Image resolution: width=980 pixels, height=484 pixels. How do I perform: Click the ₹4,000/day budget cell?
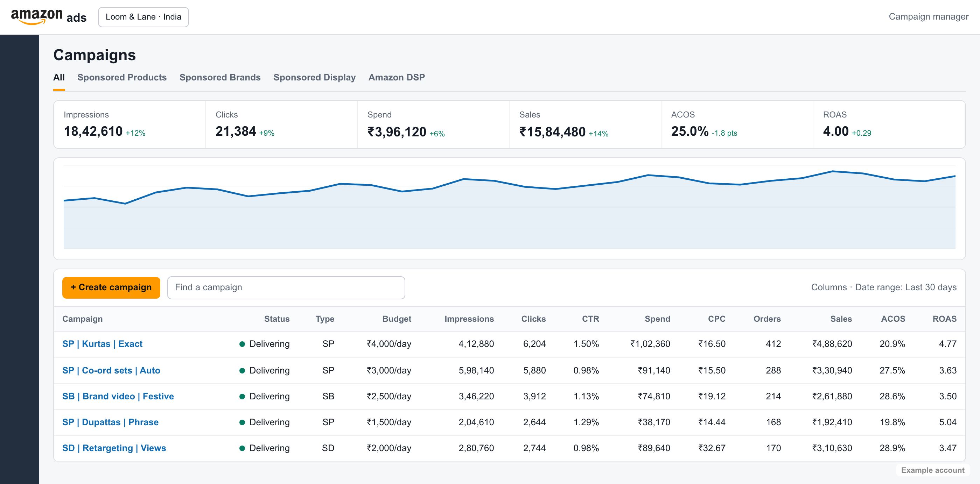(x=389, y=344)
